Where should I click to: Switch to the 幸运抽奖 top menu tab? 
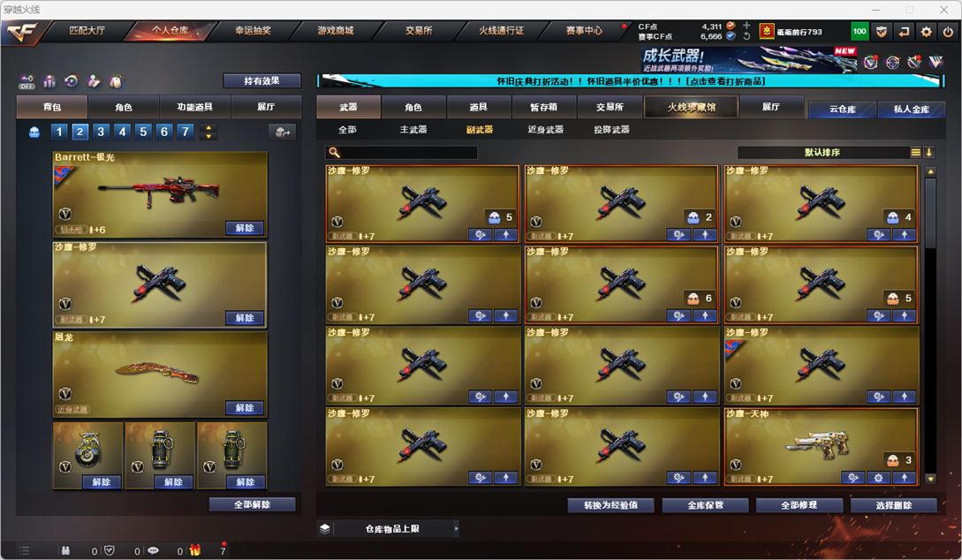pyautogui.click(x=253, y=30)
